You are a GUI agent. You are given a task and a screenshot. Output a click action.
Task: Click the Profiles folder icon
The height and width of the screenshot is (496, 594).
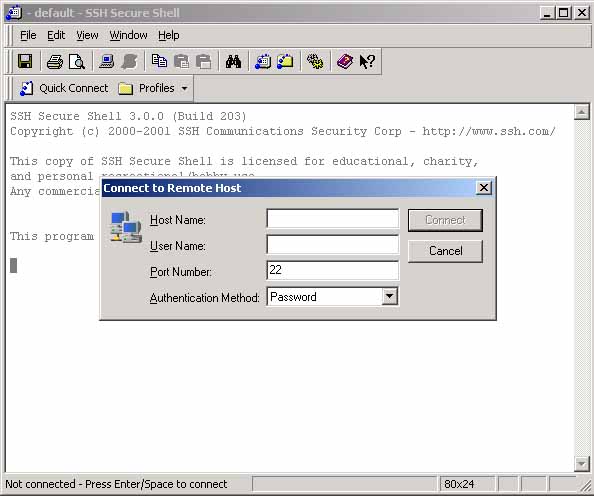click(x=125, y=89)
